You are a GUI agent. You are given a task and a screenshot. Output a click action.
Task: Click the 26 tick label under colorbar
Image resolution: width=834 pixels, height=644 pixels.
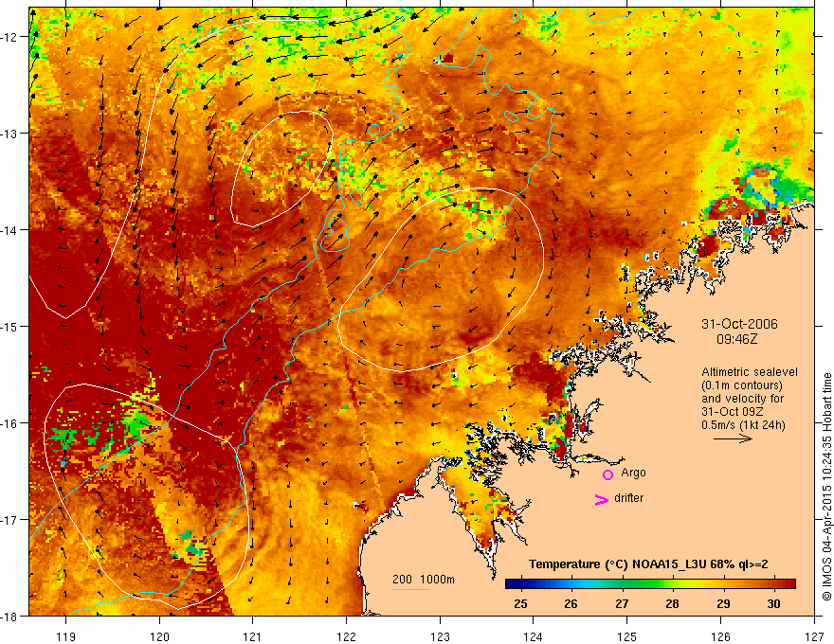tap(571, 603)
